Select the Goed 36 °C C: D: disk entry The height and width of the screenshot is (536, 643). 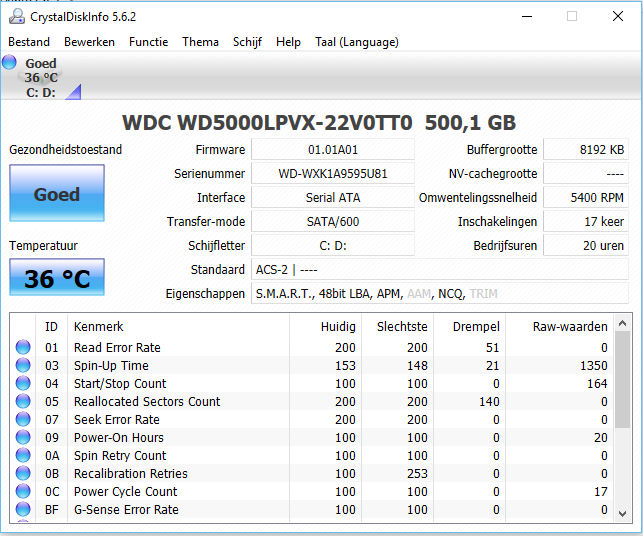click(x=41, y=78)
